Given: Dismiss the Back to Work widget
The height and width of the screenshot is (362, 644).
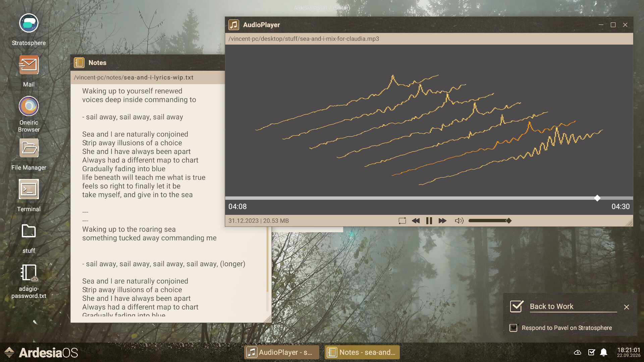Looking at the screenshot, I should pos(627,307).
